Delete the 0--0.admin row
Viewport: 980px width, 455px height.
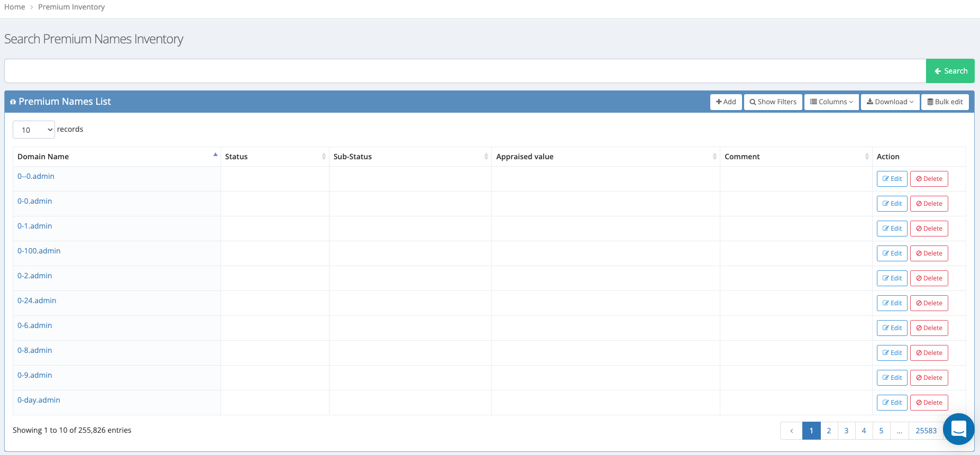(x=929, y=179)
